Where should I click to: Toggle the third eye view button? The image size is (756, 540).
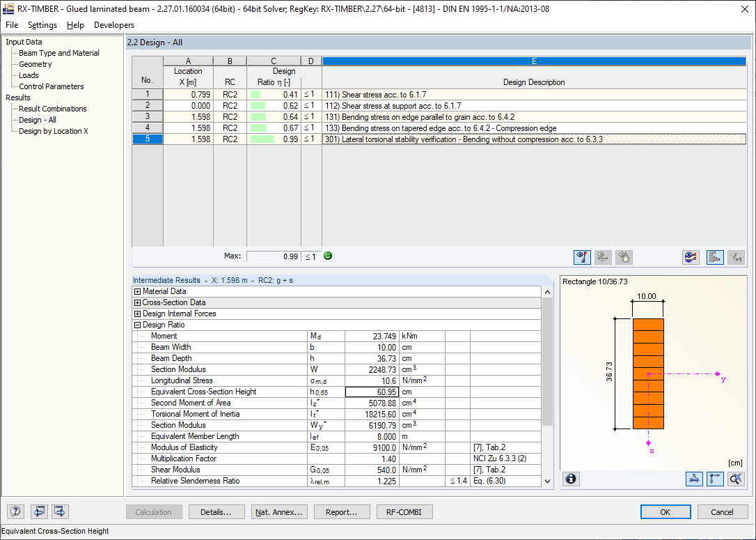click(624, 257)
